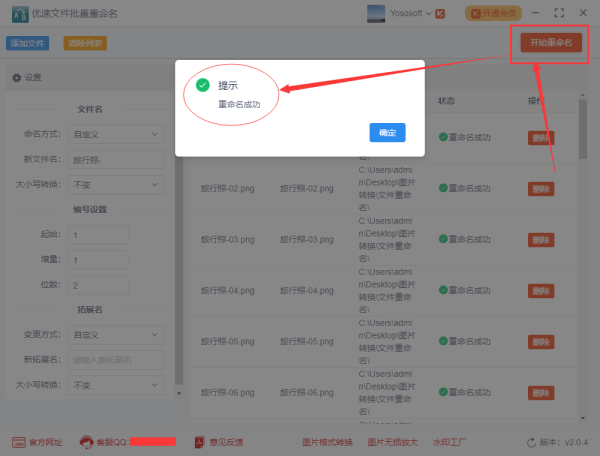This screenshot has height=456, width=600.
Task: Open the 变更方式 dropdown
Action: (x=116, y=335)
